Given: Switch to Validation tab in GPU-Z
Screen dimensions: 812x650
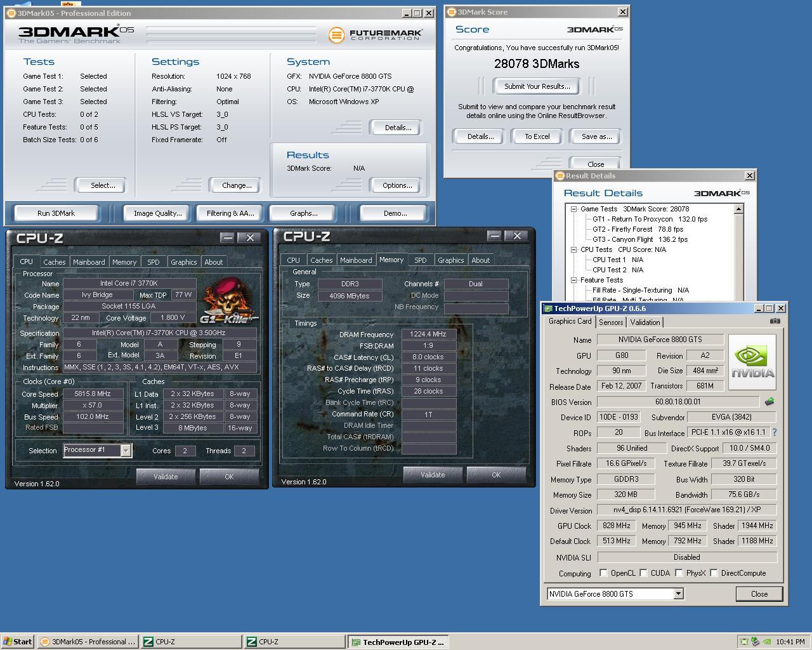Looking at the screenshot, I should 645,322.
